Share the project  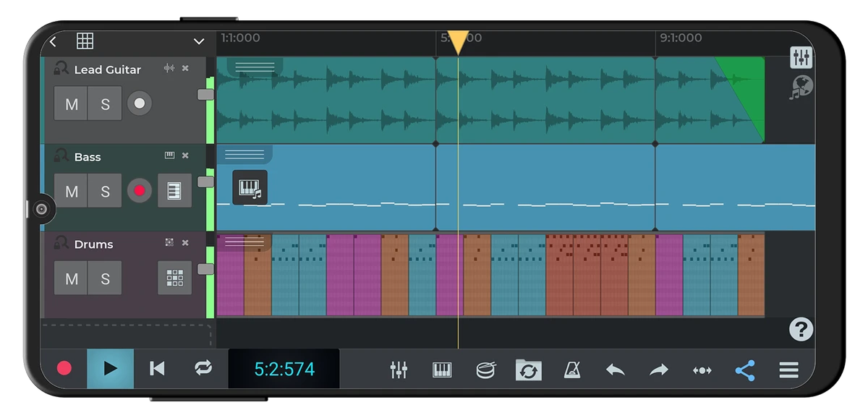tap(745, 370)
